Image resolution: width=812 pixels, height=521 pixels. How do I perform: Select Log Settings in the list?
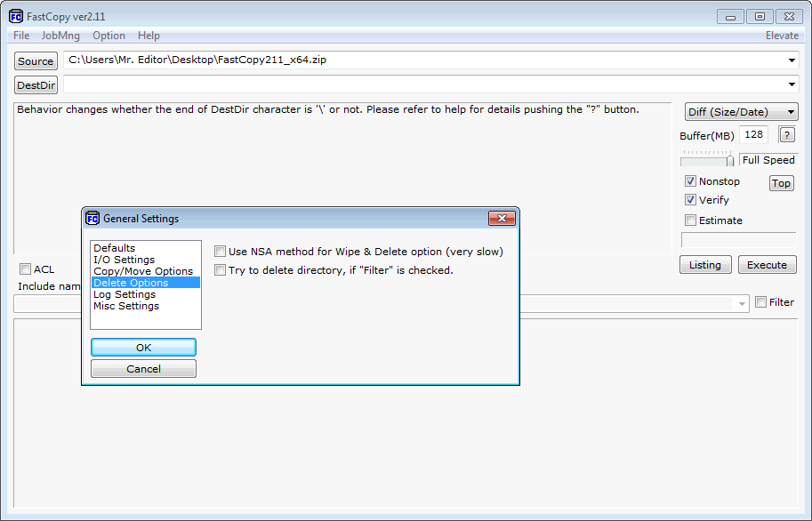[x=146, y=294]
